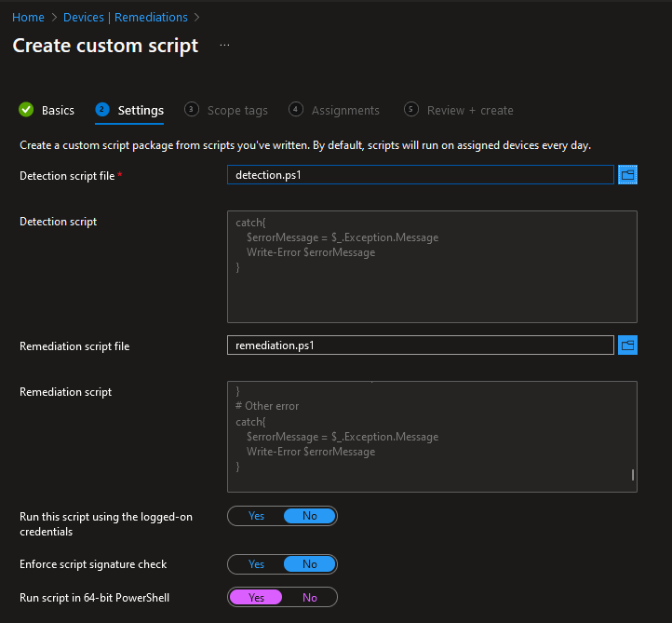Image resolution: width=672 pixels, height=623 pixels.
Task: Click the breadcrumb chevron after Home
Action: pos(54,17)
